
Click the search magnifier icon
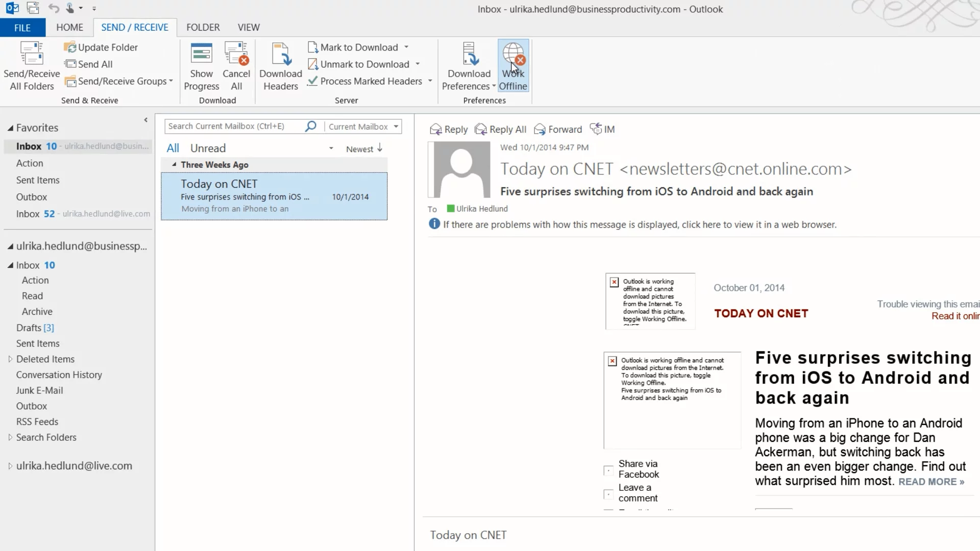point(310,127)
